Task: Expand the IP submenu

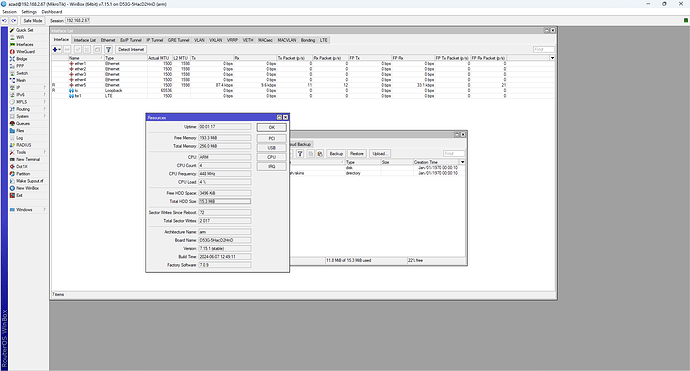Action: (27, 88)
